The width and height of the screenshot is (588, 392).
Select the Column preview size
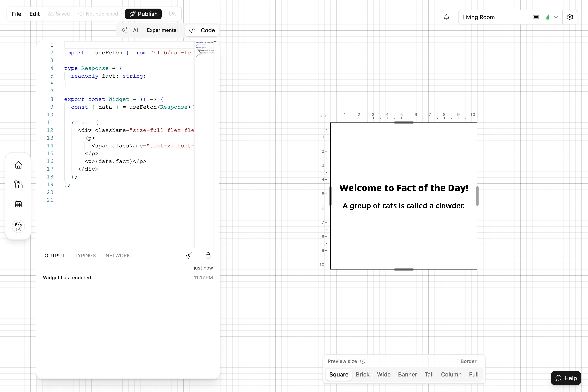click(451, 374)
